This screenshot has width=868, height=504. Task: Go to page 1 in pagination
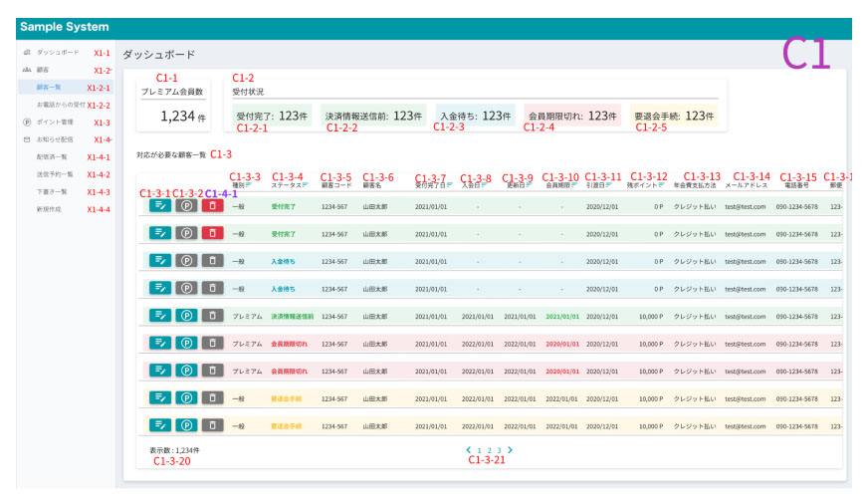(x=480, y=451)
